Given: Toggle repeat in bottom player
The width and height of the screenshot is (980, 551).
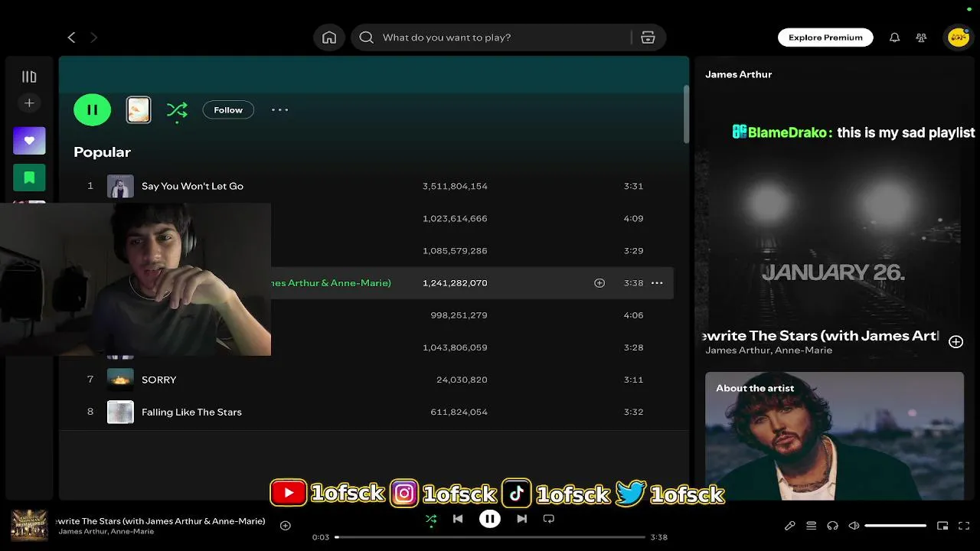Looking at the screenshot, I should (x=548, y=519).
